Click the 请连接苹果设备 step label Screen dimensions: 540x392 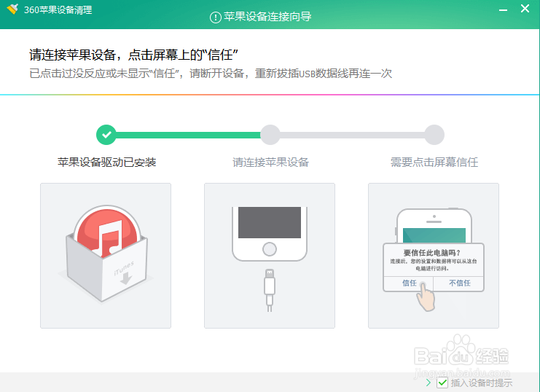[270, 162]
